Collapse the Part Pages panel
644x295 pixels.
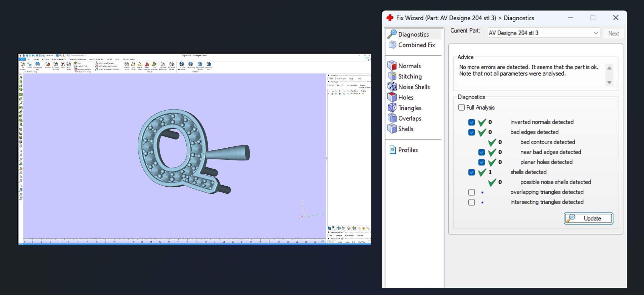pyautogui.click(x=329, y=82)
